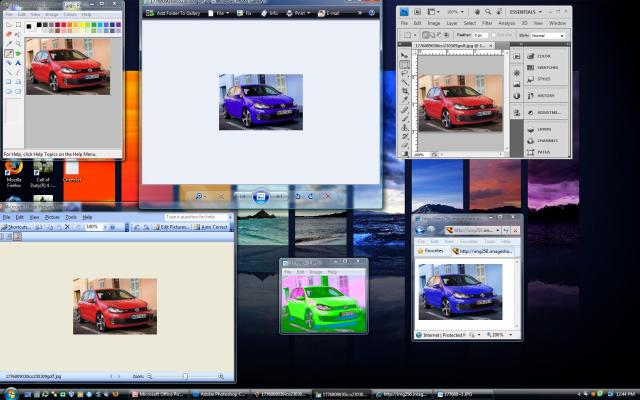Switch to Adobe Photoshop in the taskbar
Screen dimensions: 640x400
(220, 394)
